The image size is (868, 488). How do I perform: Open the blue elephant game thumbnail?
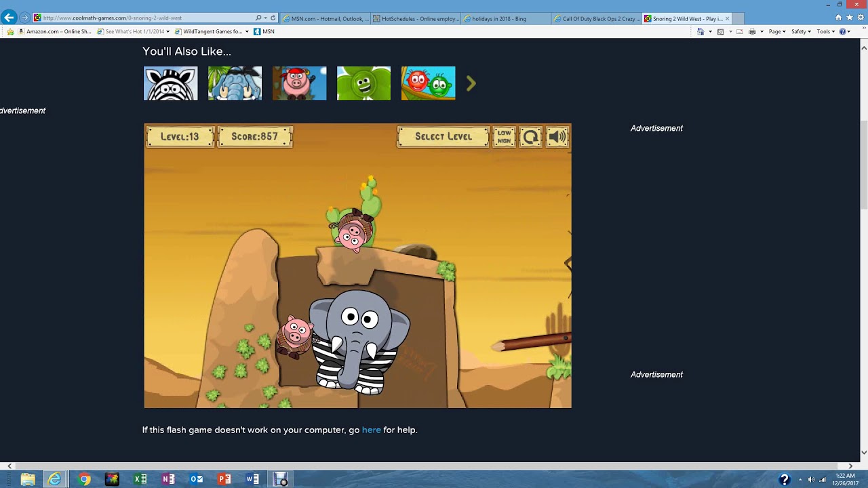point(235,83)
